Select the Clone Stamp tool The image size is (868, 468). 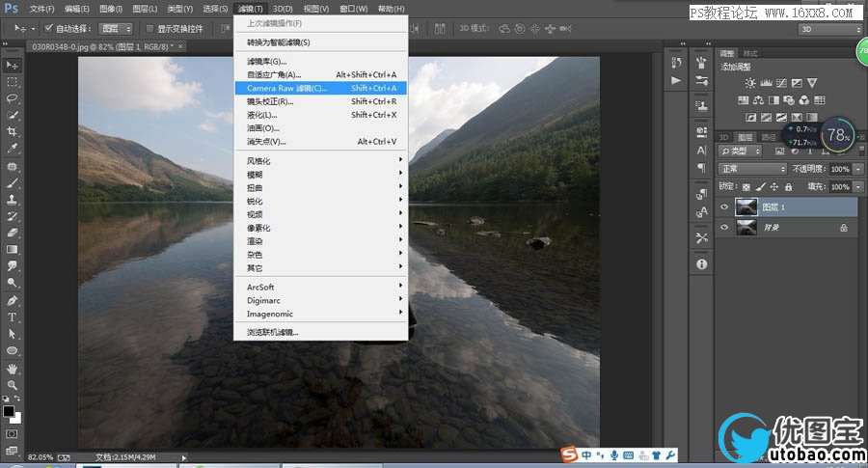click(12, 200)
